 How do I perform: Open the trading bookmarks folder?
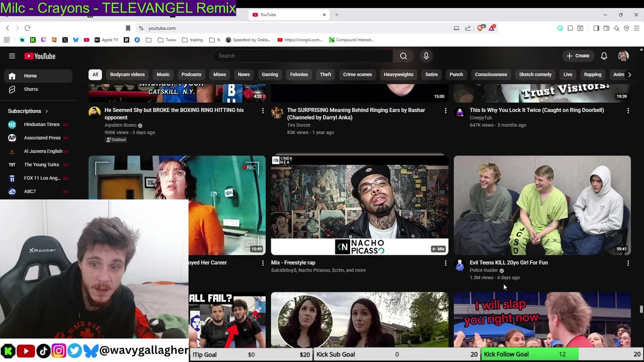coord(193,40)
